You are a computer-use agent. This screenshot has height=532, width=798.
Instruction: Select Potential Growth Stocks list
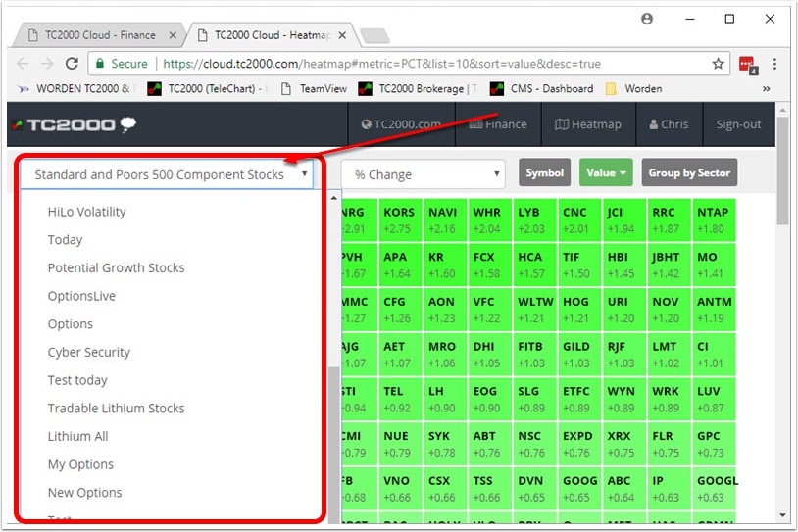click(x=116, y=267)
